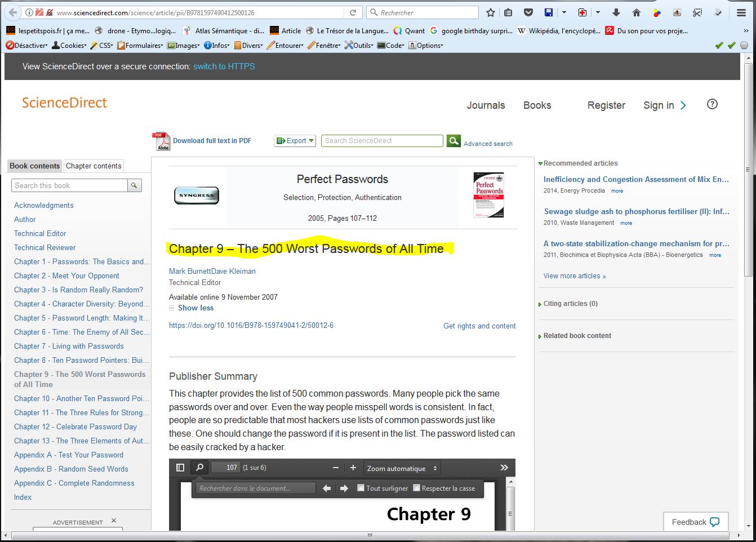Click the green ScienceDirect search magnifier button

[x=453, y=141]
